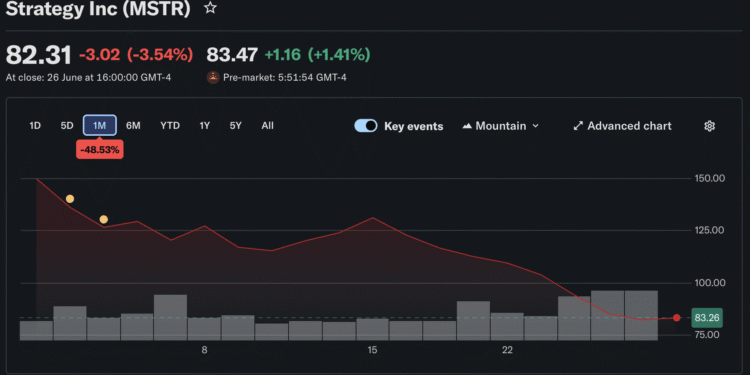750x375 pixels.
Task: Toggle the Key events switch
Action: pos(366,126)
